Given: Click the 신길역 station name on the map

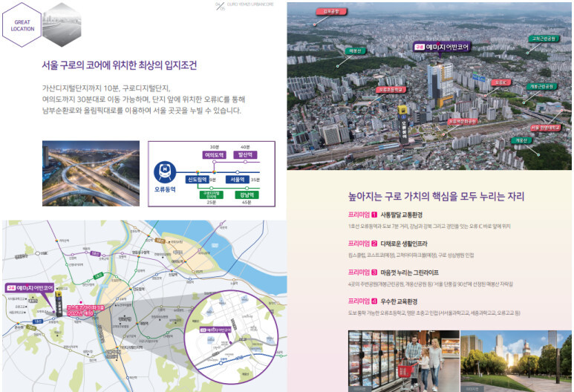Looking at the screenshot, I should pos(173,275).
